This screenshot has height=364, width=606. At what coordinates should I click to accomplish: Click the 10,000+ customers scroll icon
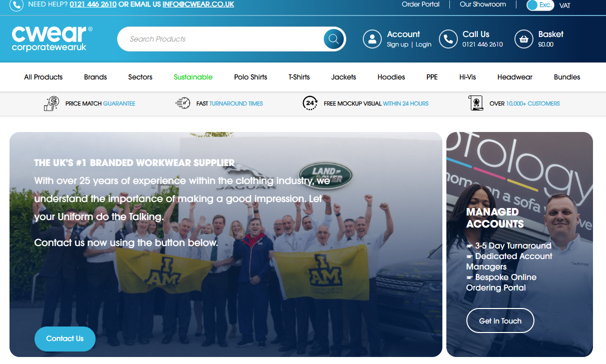click(x=475, y=103)
